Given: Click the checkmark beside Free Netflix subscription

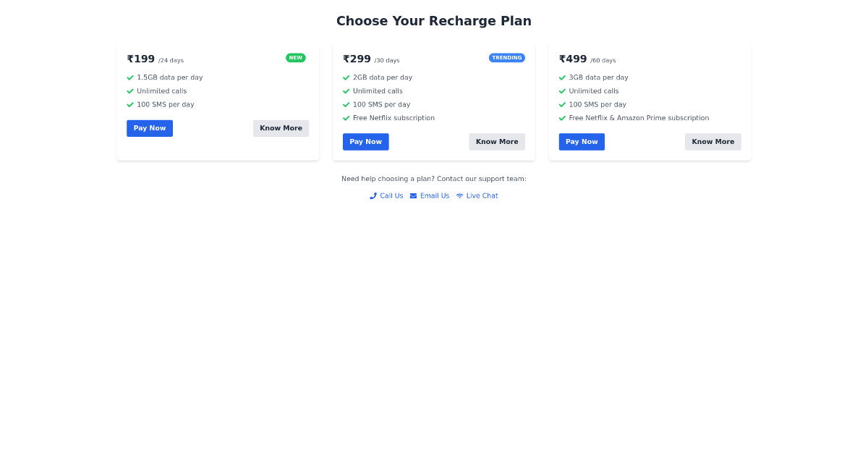Looking at the screenshot, I should (x=346, y=118).
